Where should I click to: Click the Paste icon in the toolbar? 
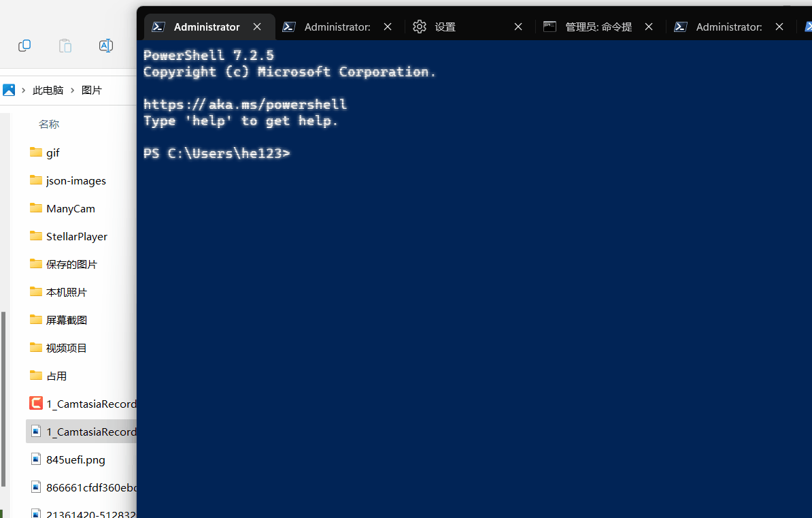click(65, 45)
